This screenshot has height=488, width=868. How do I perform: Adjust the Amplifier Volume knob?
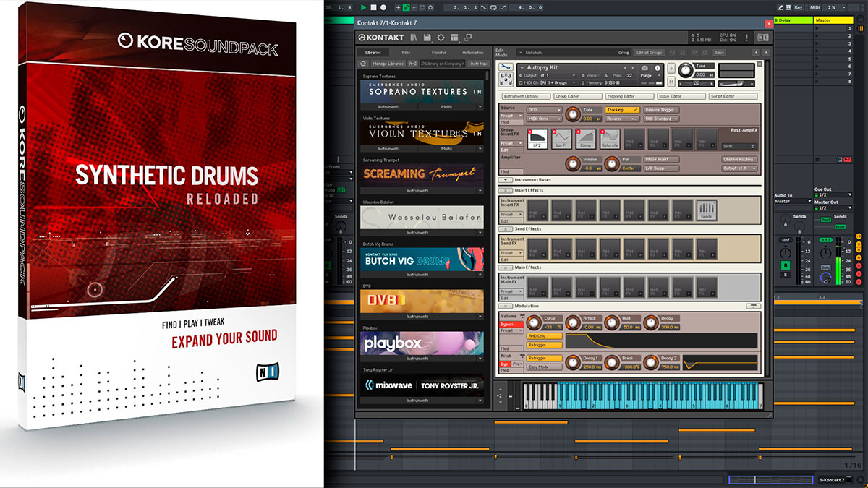click(x=573, y=163)
